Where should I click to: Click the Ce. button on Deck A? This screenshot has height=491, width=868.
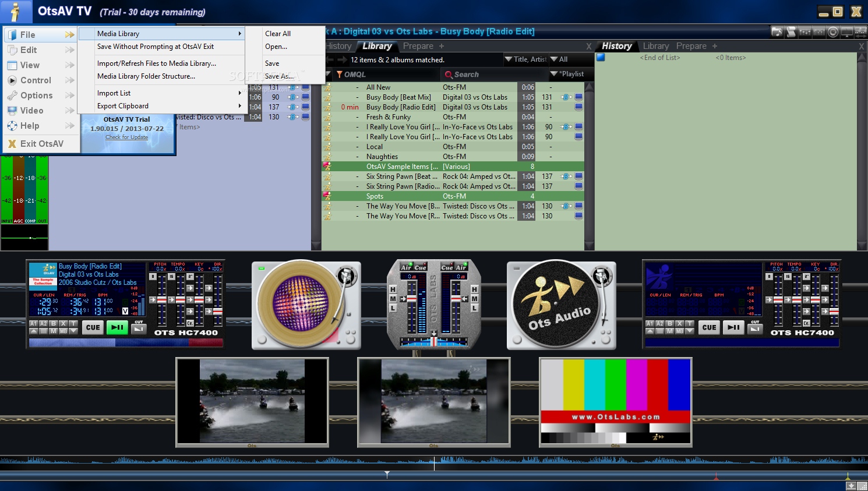tap(190, 323)
